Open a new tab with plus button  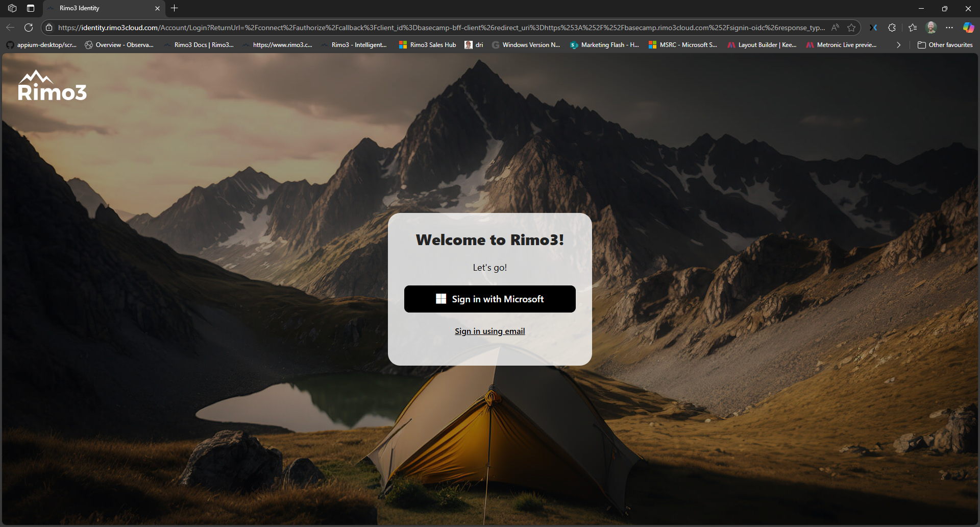175,8
